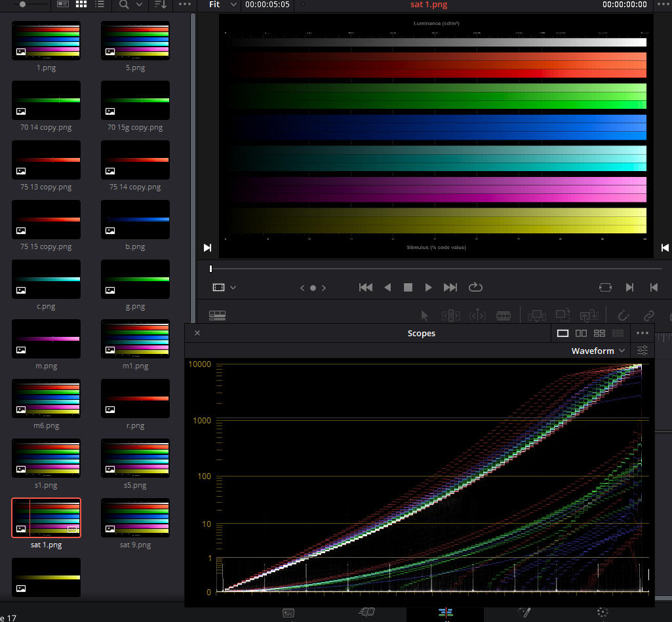Switch media pool to list view
This screenshot has height=622, width=672.
tap(100, 5)
